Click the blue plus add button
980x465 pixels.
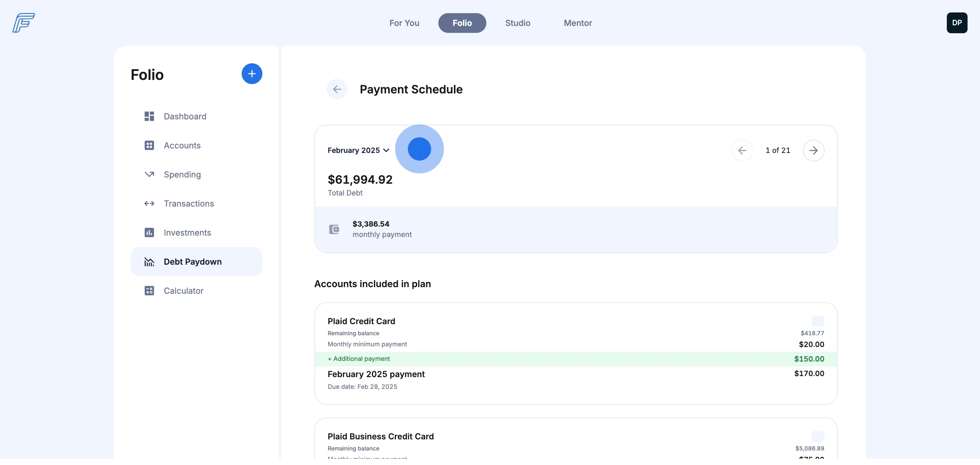click(251, 74)
